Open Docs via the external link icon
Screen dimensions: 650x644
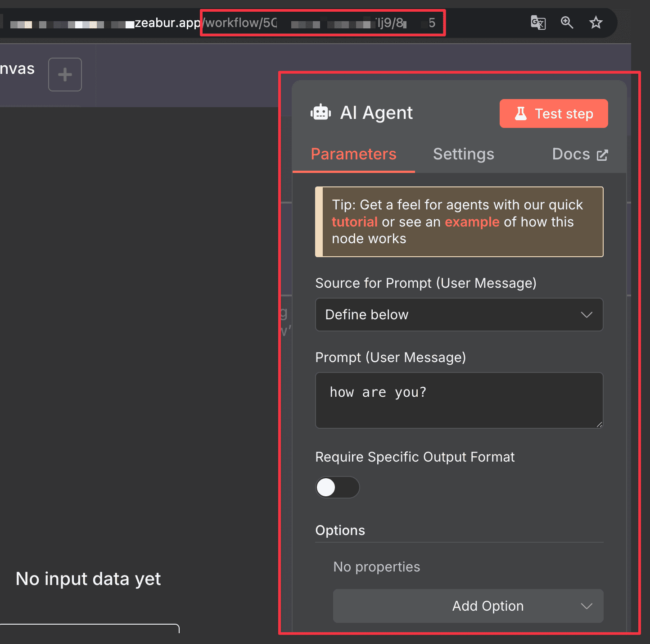click(x=602, y=154)
